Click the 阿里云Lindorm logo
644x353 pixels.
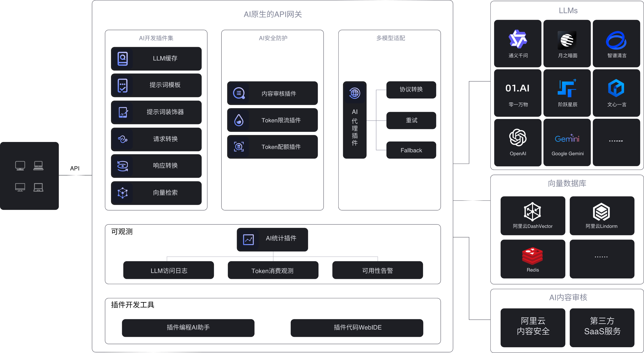pyautogui.click(x=601, y=212)
